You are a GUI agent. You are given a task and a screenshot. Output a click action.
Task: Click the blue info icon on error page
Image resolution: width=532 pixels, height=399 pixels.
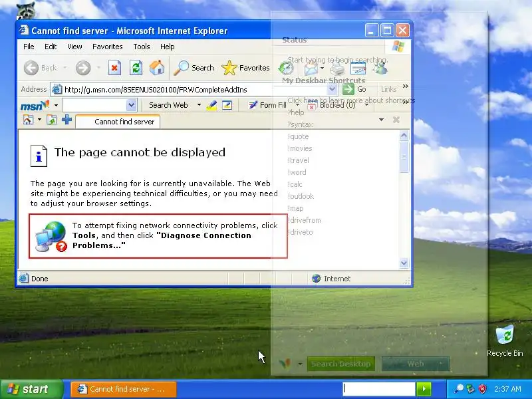[39, 156]
